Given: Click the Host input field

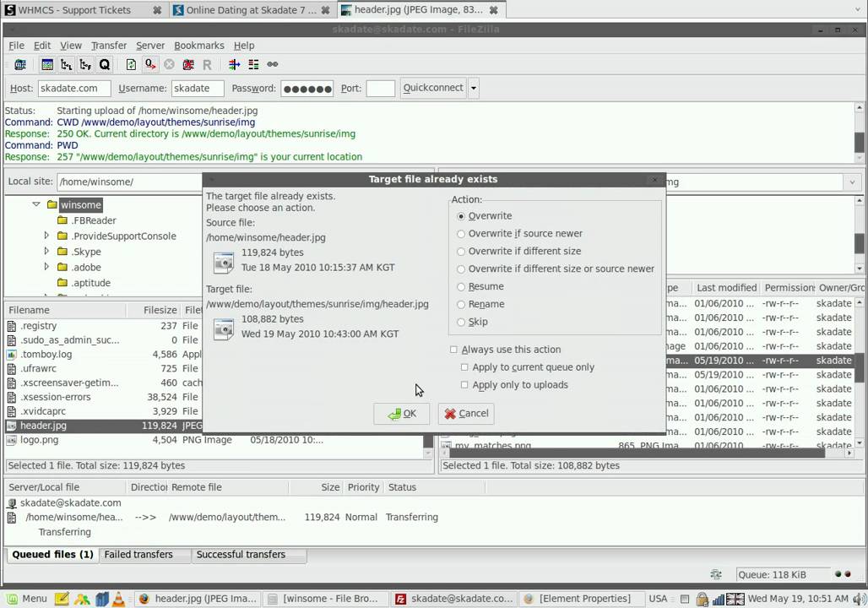Looking at the screenshot, I should pos(74,89).
